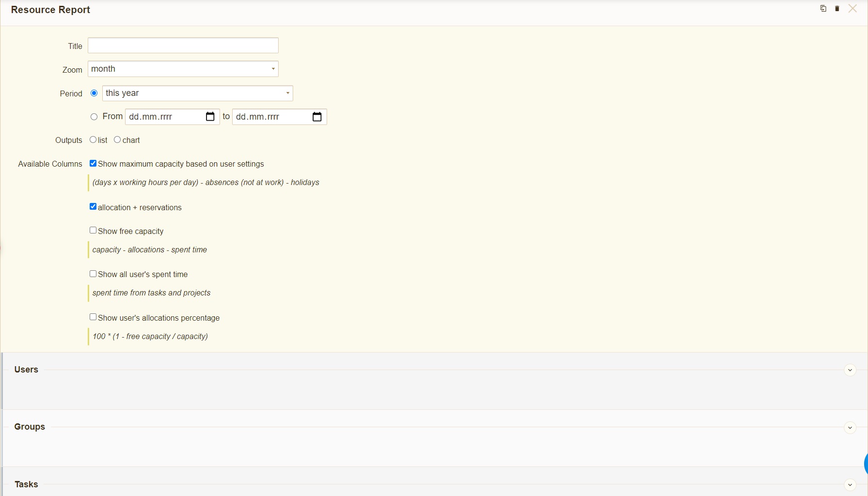
Task: Enable Show free capacity
Action: tap(93, 230)
